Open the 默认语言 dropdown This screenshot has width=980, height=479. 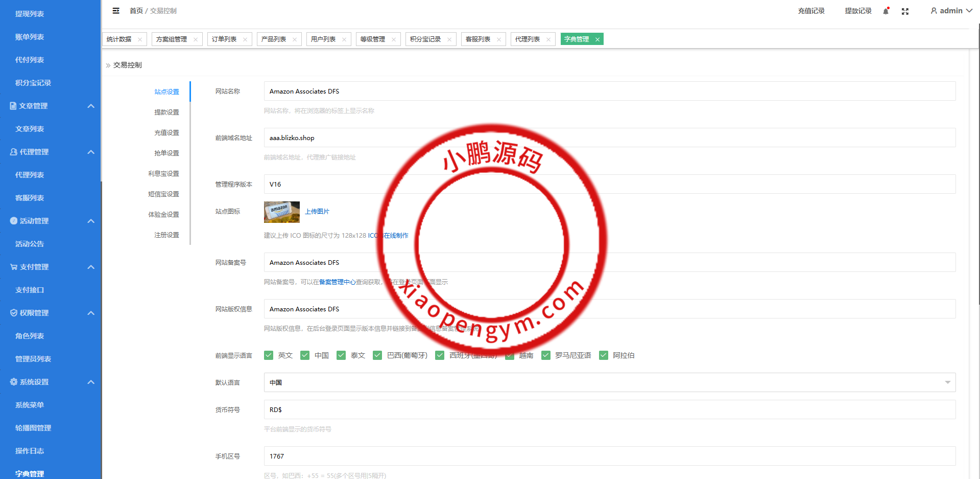pos(609,382)
